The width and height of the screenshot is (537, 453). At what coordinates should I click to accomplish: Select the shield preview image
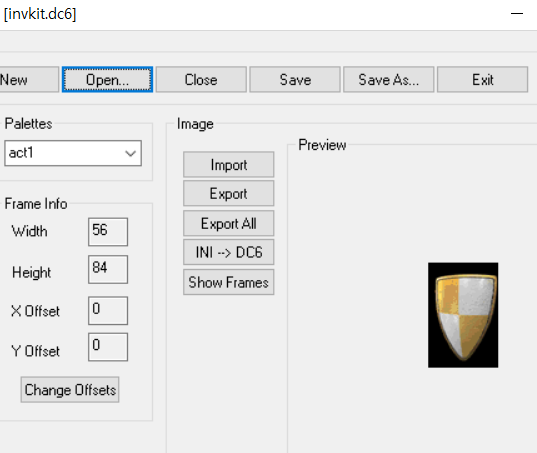click(463, 315)
